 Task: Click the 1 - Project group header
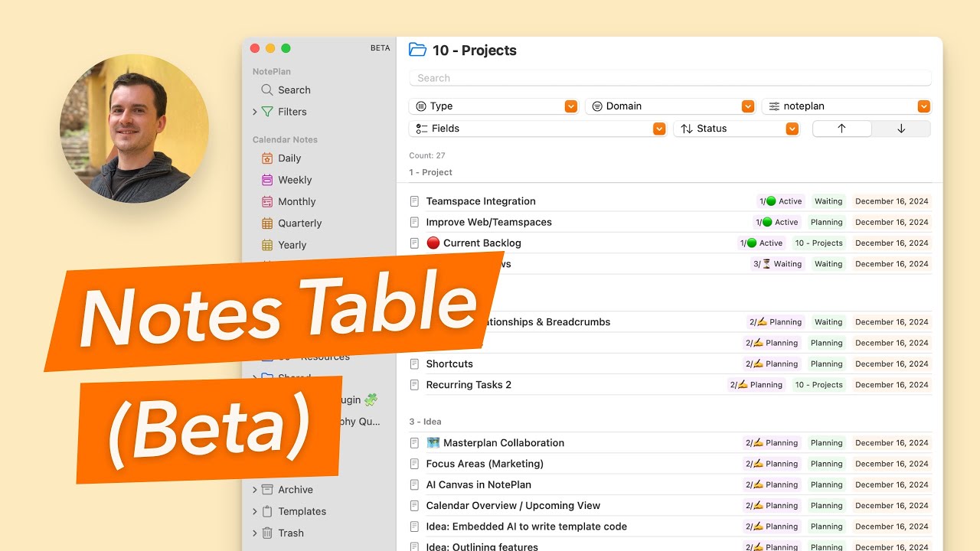(x=430, y=172)
